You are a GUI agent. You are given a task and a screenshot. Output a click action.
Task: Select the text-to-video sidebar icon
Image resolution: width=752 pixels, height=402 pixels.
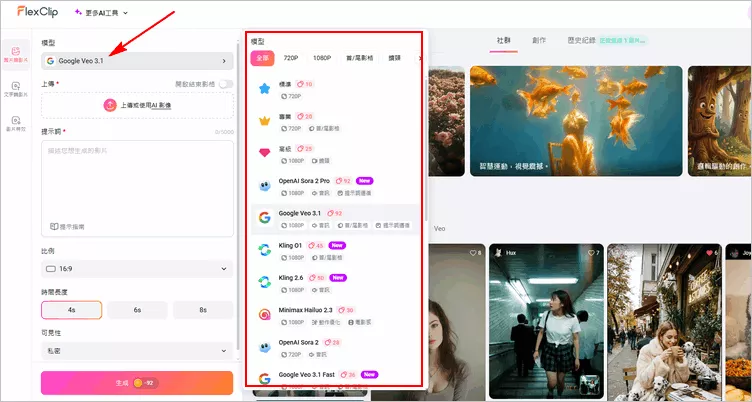tap(16, 89)
